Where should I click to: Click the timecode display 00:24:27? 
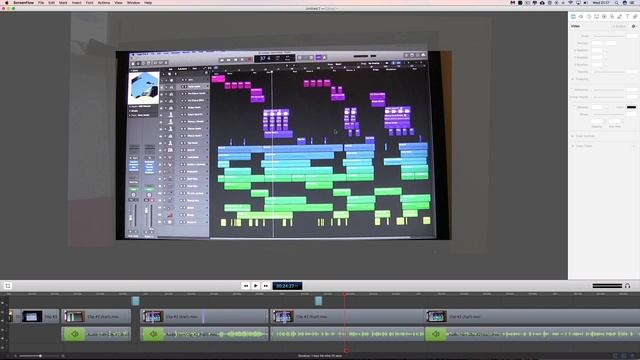coord(287,286)
